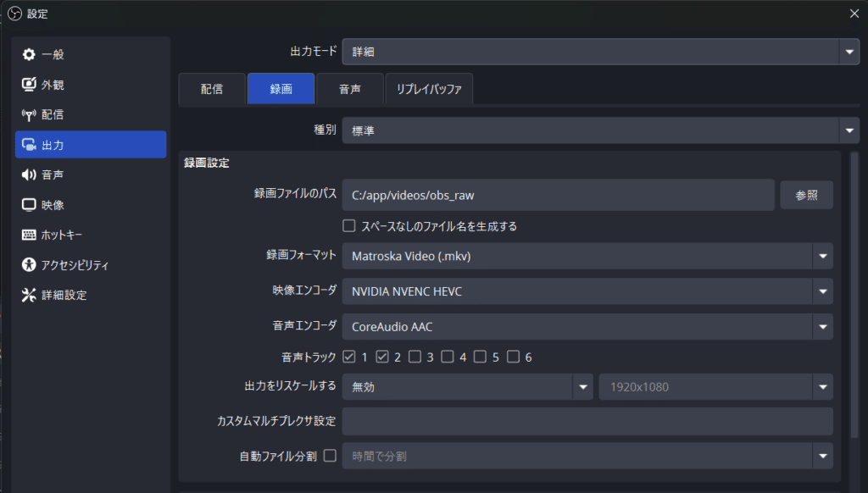Click the antenna icon beside 配信 in sidebar

[29, 114]
